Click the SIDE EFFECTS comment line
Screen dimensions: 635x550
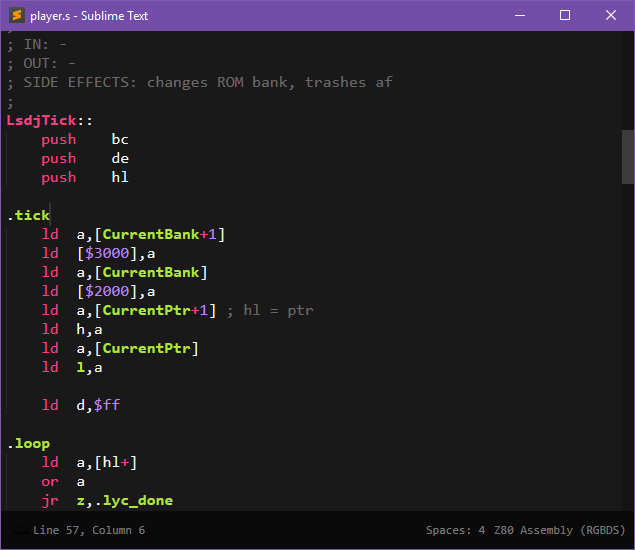point(200,82)
